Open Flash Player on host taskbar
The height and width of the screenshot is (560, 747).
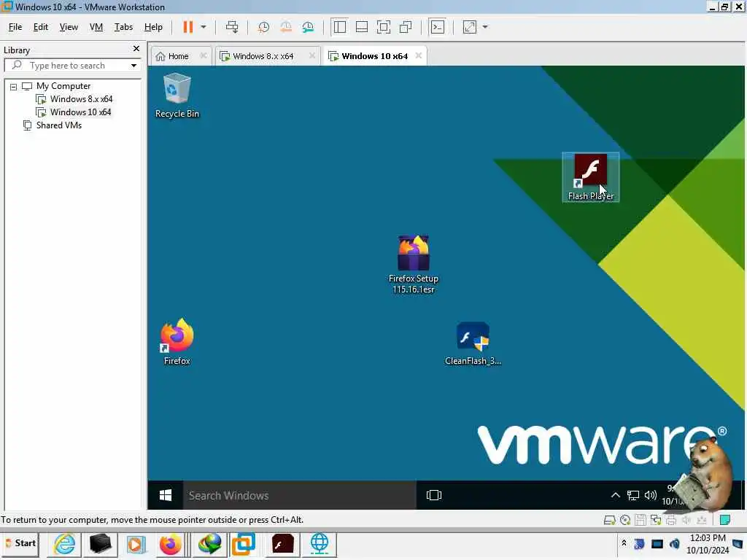[x=282, y=544]
